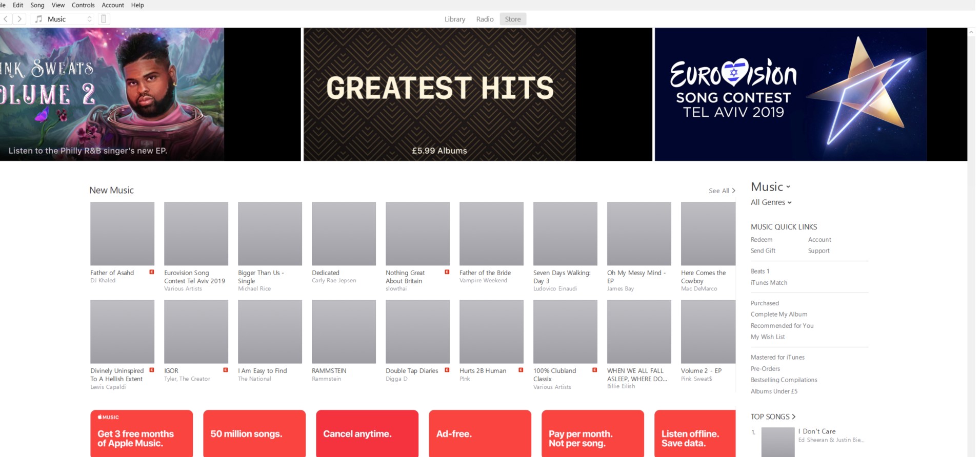Select the Store tab
The image size is (980, 457).
click(x=513, y=19)
